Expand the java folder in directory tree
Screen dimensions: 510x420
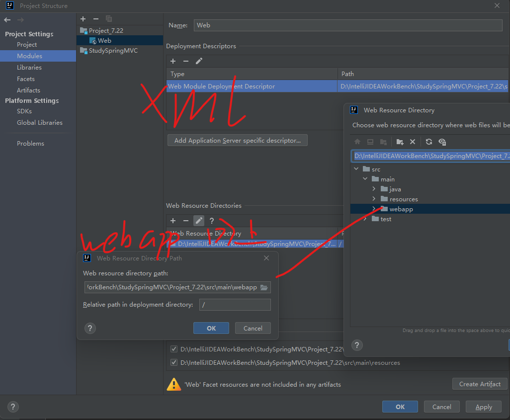tap(374, 189)
